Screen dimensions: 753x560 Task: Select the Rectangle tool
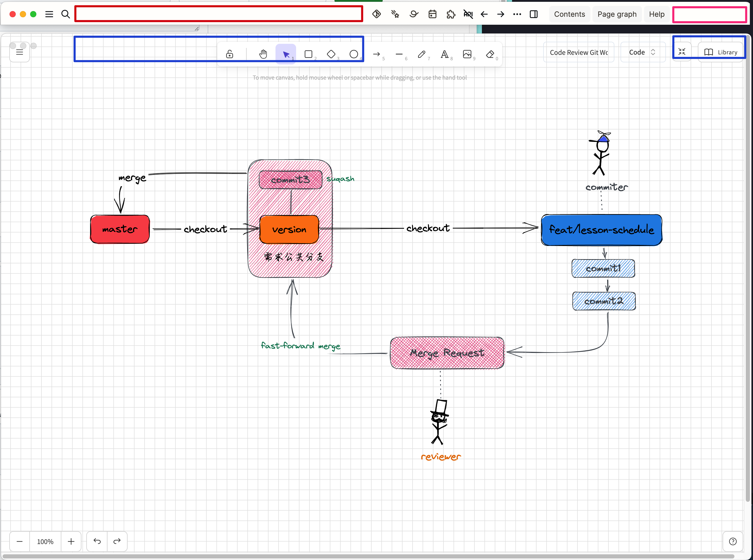[308, 54]
